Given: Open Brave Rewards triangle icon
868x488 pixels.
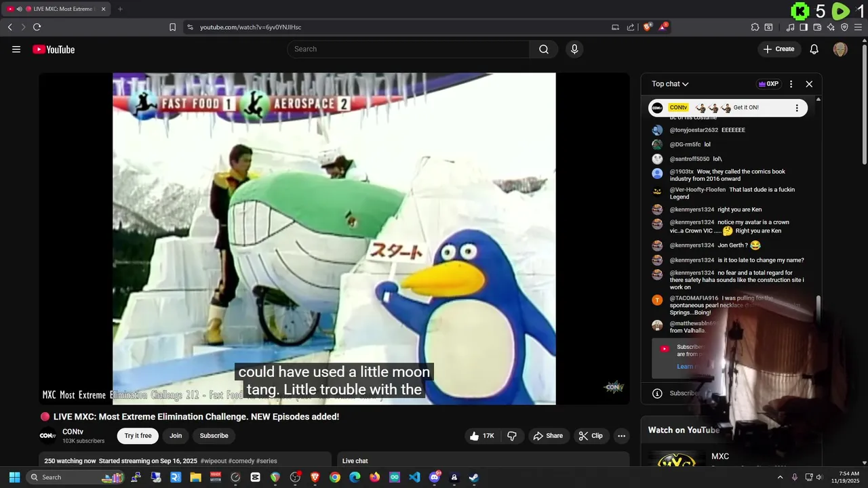Looking at the screenshot, I should 663,27.
